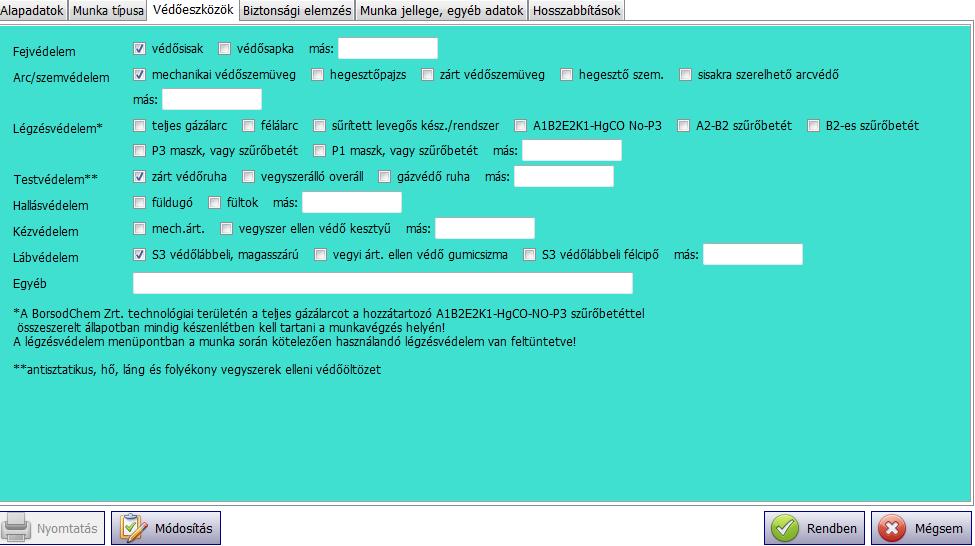Open Munka jellege, egyéb adatok tab
The height and width of the screenshot is (546, 975).
tap(441, 11)
